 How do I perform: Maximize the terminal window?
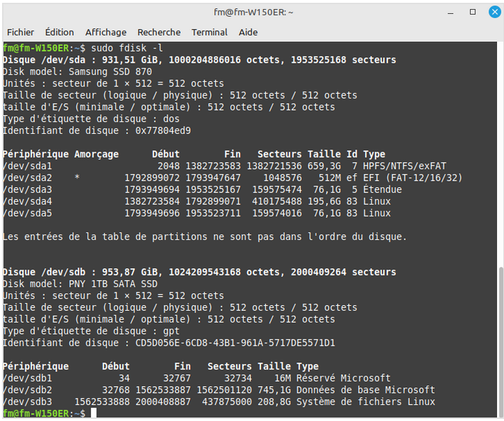tap(472, 12)
